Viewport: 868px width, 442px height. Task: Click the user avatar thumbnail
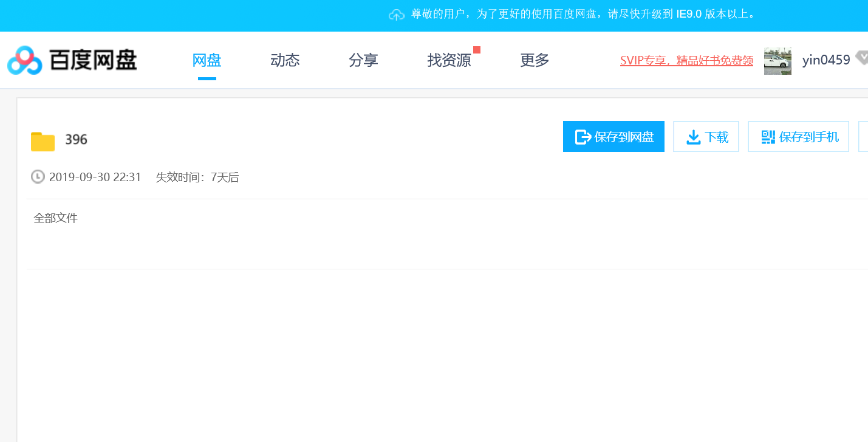[x=777, y=61]
